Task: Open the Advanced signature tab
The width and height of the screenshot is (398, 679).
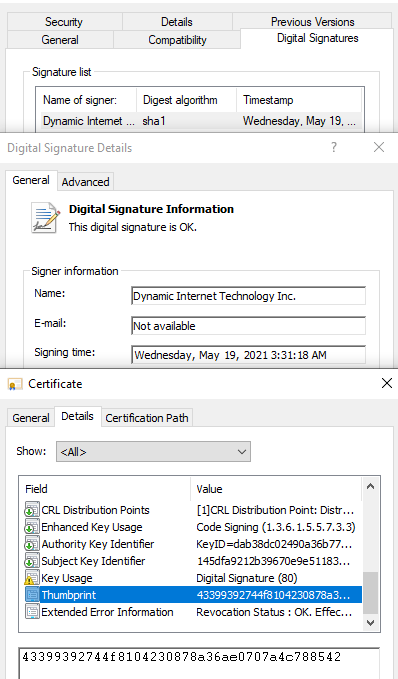Action: (x=85, y=182)
